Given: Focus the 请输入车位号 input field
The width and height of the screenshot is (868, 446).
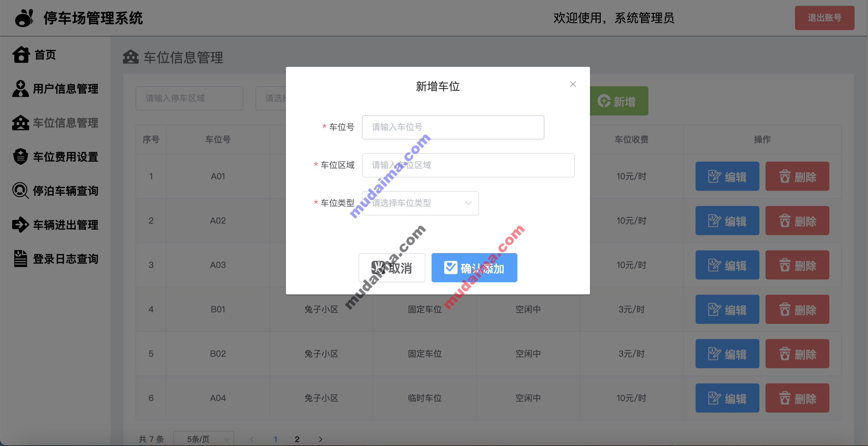Looking at the screenshot, I should (453, 127).
